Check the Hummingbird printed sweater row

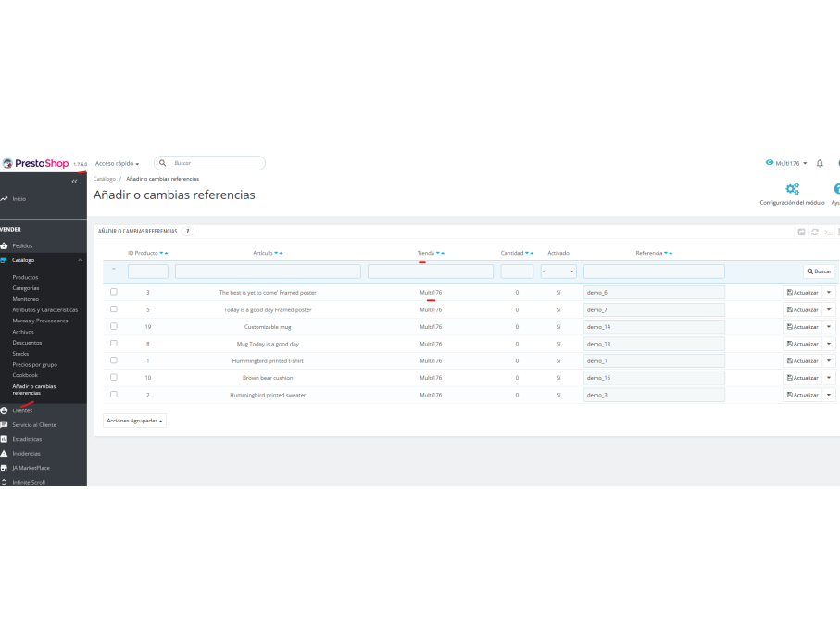[114, 394]
